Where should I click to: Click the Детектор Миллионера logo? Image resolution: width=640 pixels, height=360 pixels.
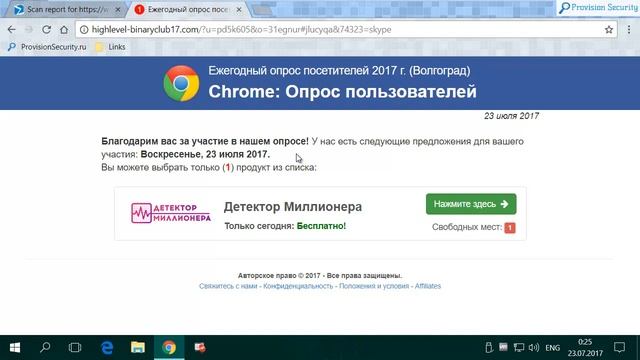tap(171, 213)
